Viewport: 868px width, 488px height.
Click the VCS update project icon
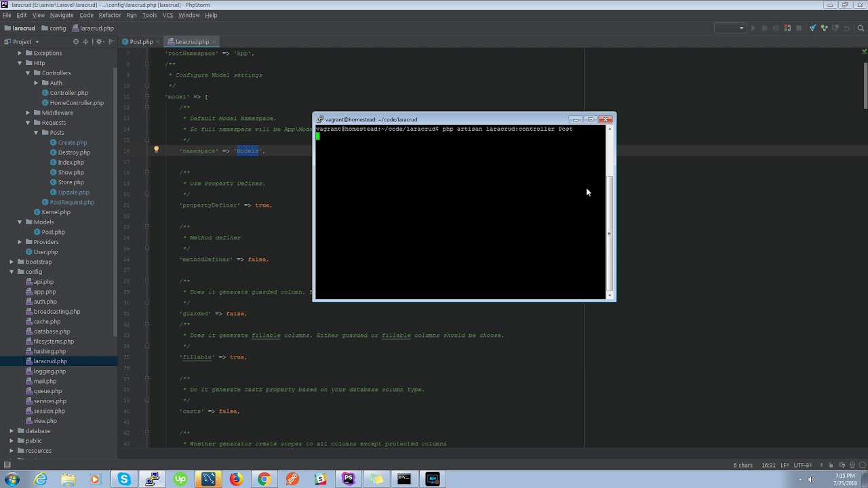[x=812, y=28]
